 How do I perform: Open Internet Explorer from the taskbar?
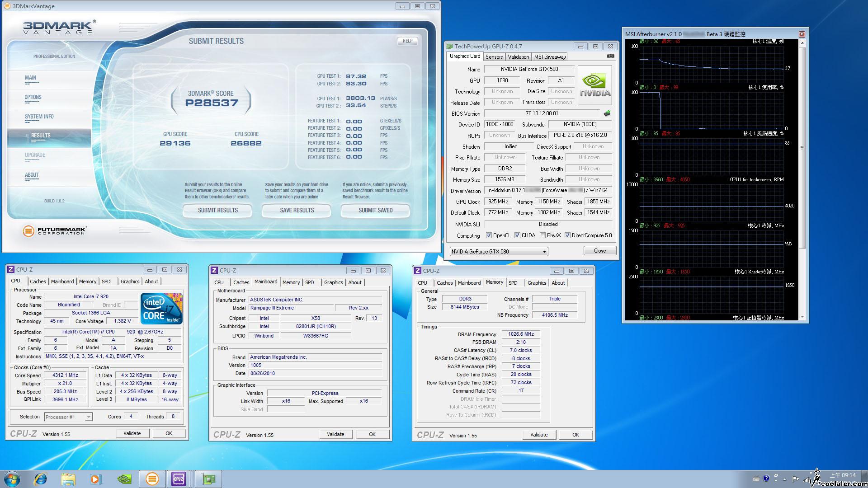pyautogui.click(x=40, y=479)
